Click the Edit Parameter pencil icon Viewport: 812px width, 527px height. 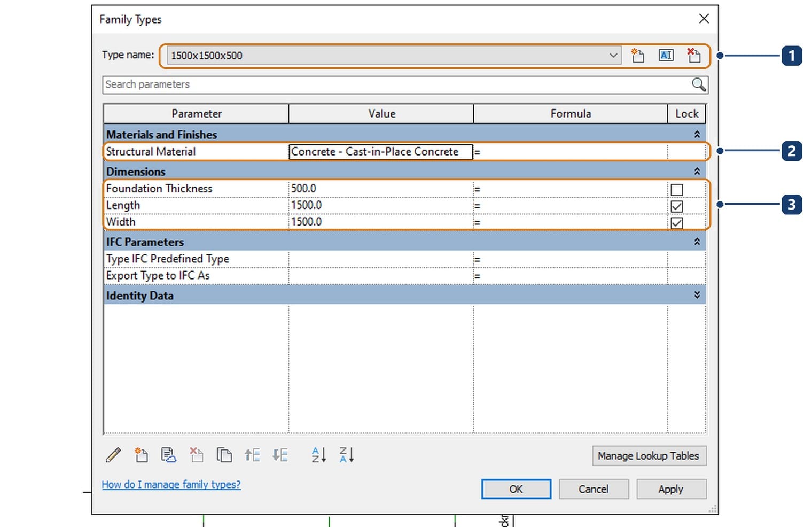(x=113, y=455)
